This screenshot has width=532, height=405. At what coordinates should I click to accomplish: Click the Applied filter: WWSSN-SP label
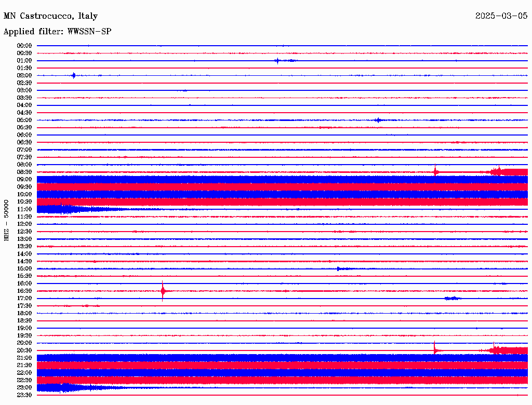click(57, 32)
